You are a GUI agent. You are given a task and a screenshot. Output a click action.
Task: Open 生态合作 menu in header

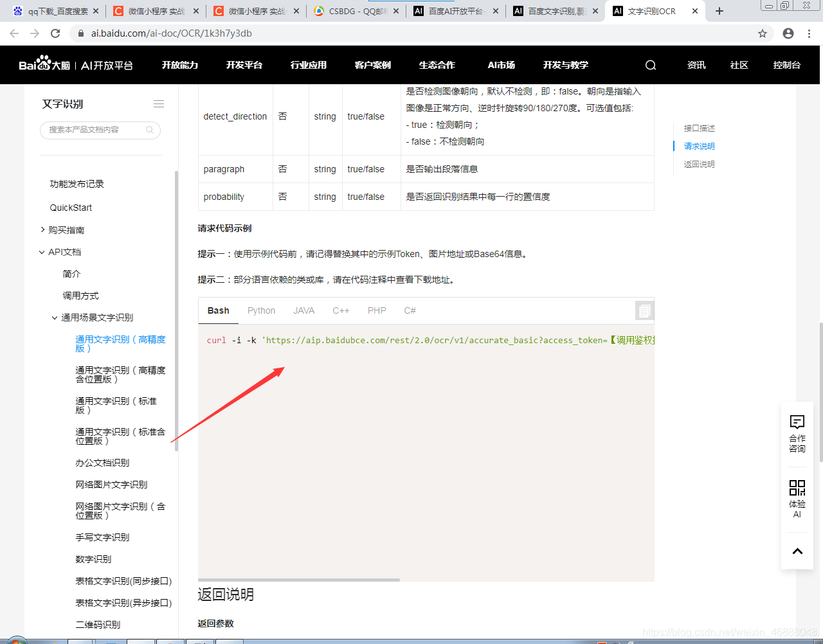tap(437, 65)
